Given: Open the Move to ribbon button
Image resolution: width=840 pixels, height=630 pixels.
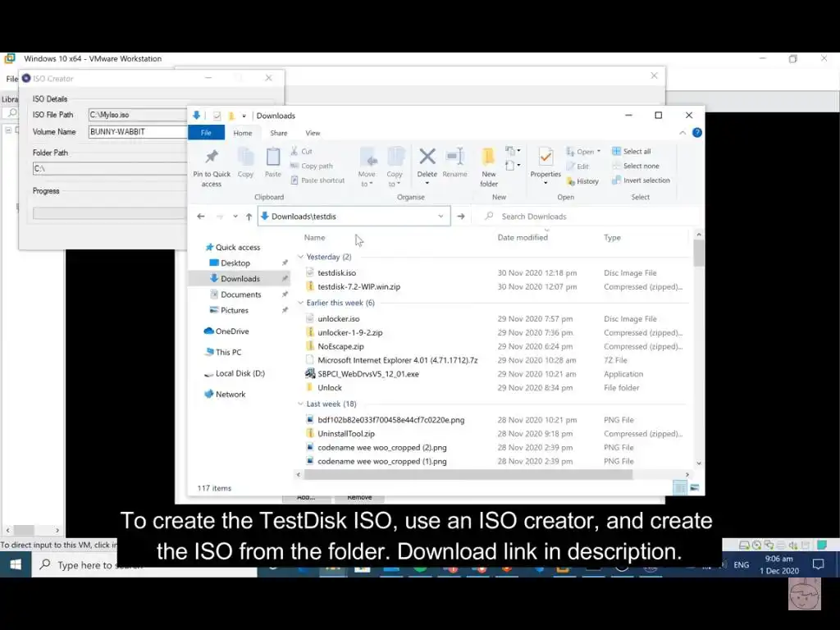Looking at the screenshot, I should 367,167.
